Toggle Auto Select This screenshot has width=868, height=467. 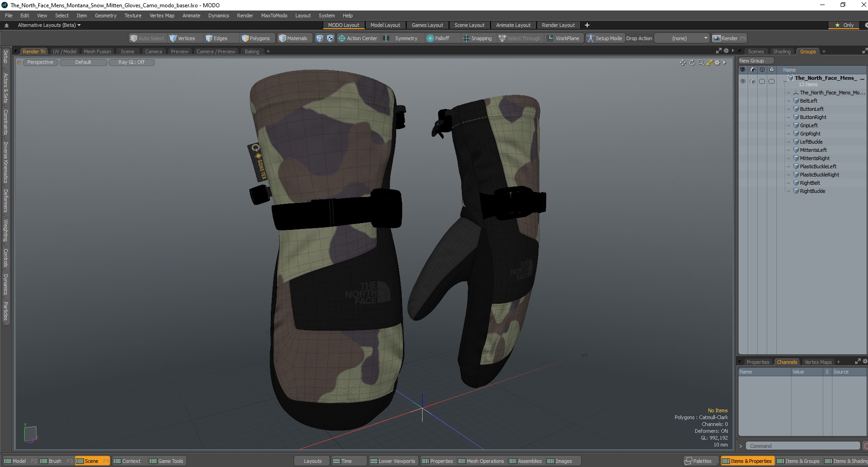pyautogui.click(x=147, y=38)
